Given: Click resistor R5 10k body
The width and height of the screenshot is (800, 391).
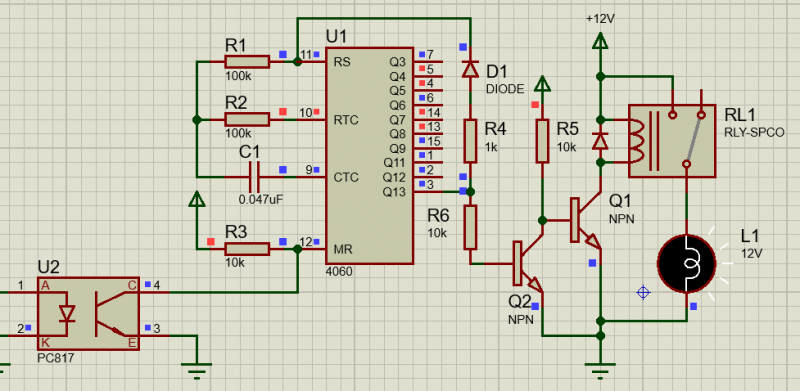Looking at the screenshot, I should tap(542, 141).
